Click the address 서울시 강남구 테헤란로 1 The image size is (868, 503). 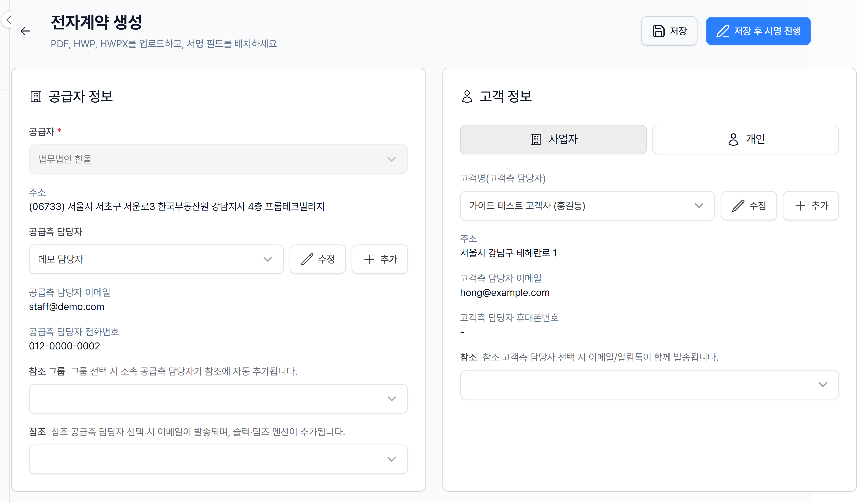click(508, 253)
